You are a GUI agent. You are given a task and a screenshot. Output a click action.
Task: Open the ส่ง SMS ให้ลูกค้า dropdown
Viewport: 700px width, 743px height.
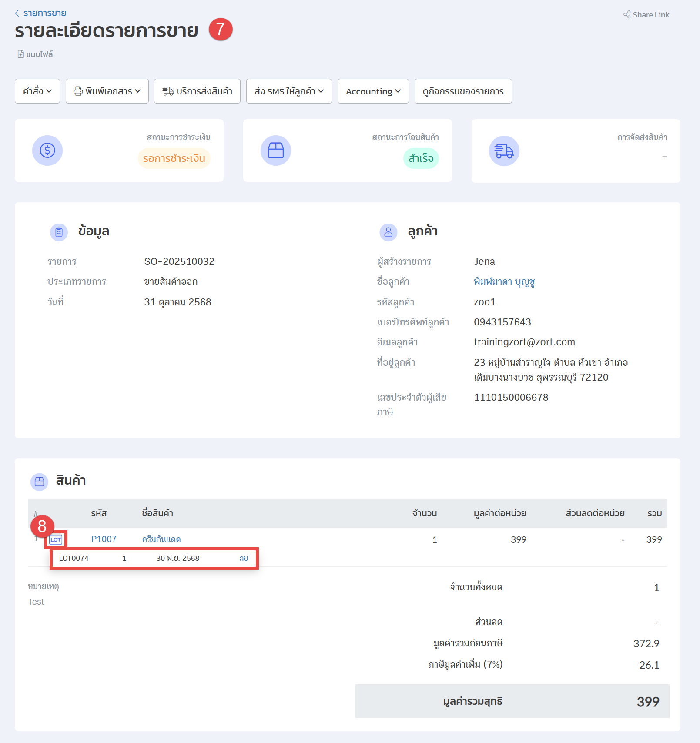tap(289, 91)
